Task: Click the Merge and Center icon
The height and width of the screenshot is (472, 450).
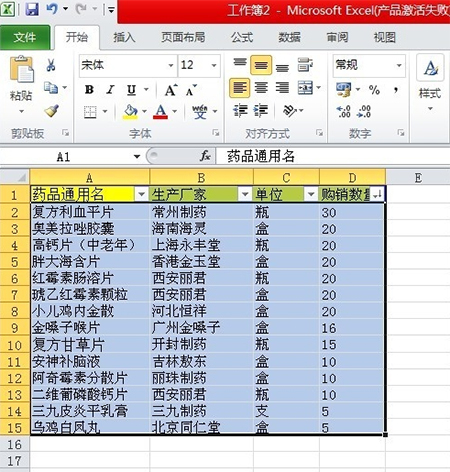Action: 305,88
